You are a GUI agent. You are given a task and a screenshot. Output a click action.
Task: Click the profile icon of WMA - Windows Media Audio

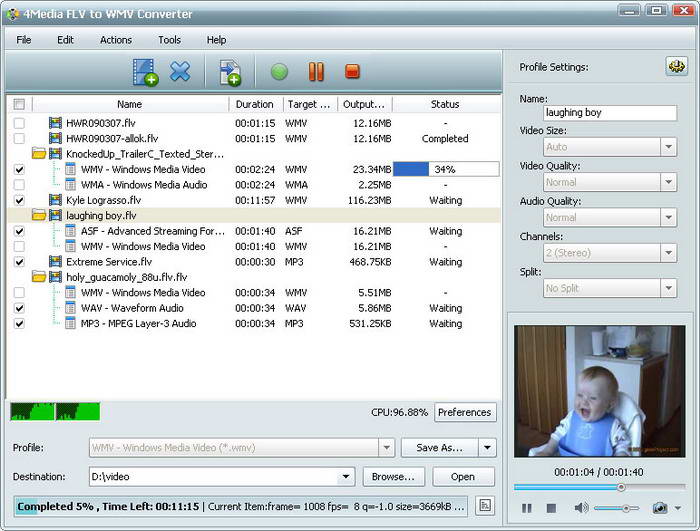click(x=70, y=184)
